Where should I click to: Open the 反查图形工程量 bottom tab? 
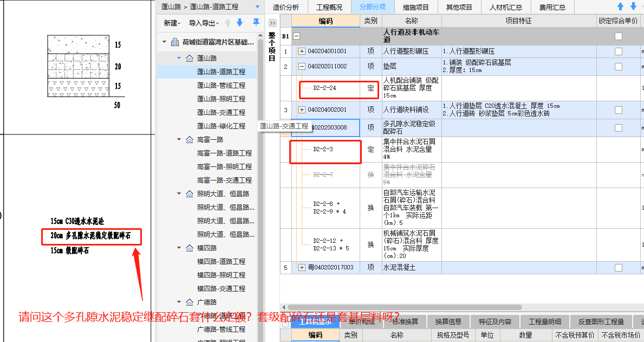click(x=601, y=322)
